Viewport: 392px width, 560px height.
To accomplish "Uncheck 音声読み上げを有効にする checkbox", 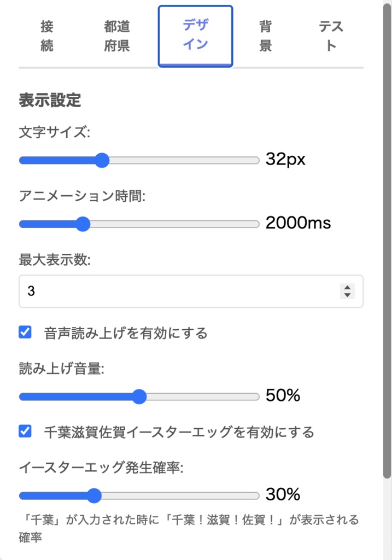I will 25,332.
